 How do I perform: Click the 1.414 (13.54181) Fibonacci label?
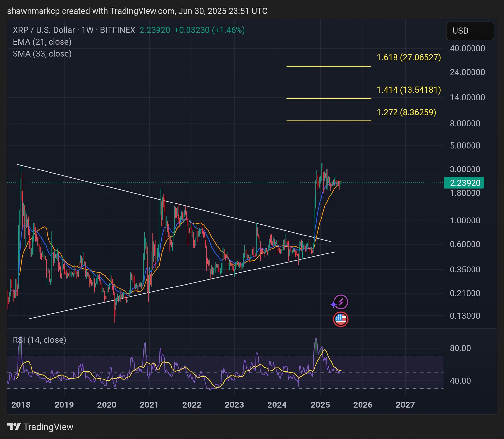409,90
